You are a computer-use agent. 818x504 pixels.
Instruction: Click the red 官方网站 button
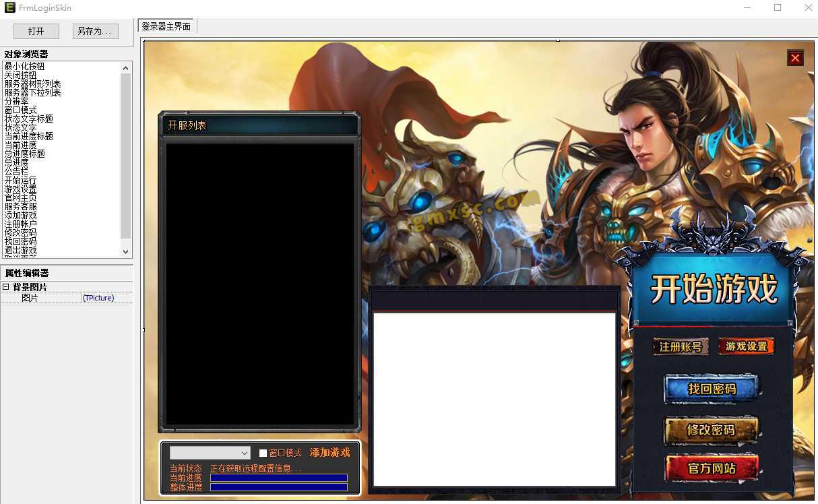(712, 468)
